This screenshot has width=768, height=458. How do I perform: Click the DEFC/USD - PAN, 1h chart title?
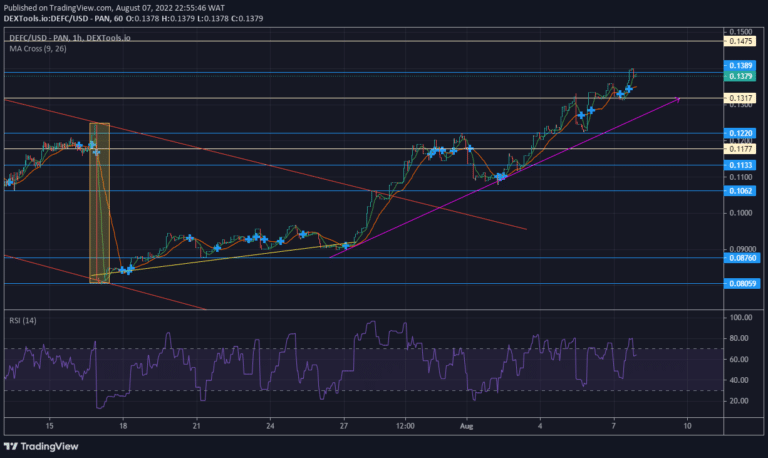(70, 38)
